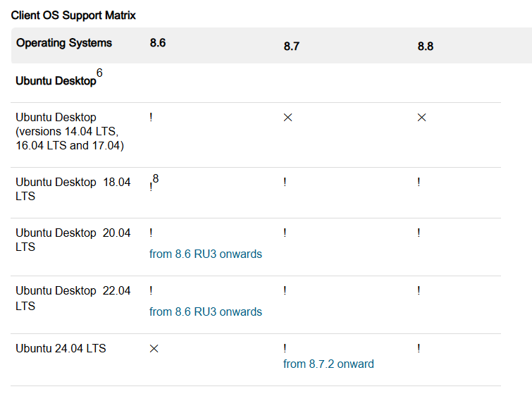Click the exclamation mark for 24.04 LTS under 8.7
Image resolution: width=532 pixels, height=401 pixels.
click(285, 348)
